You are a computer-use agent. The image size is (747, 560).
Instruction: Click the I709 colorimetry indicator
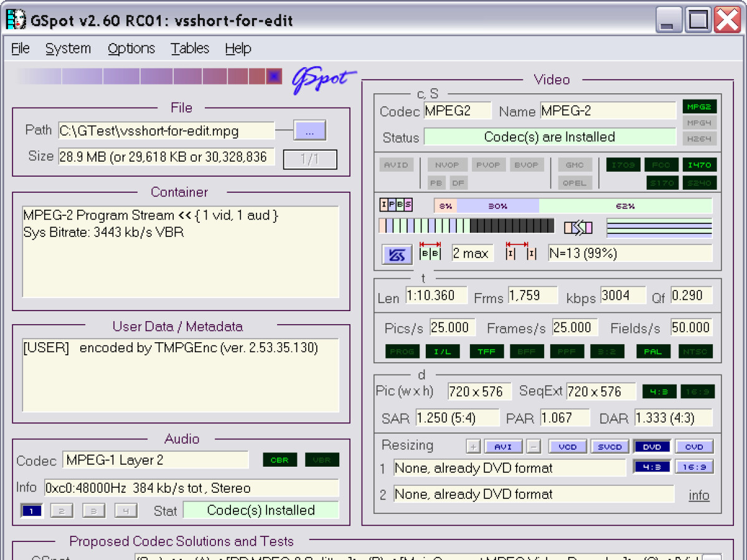pyautogui.click(x=623, y=165)
